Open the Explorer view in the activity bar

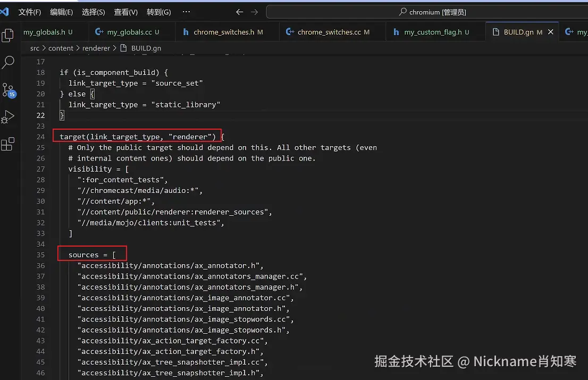point(8,36)
